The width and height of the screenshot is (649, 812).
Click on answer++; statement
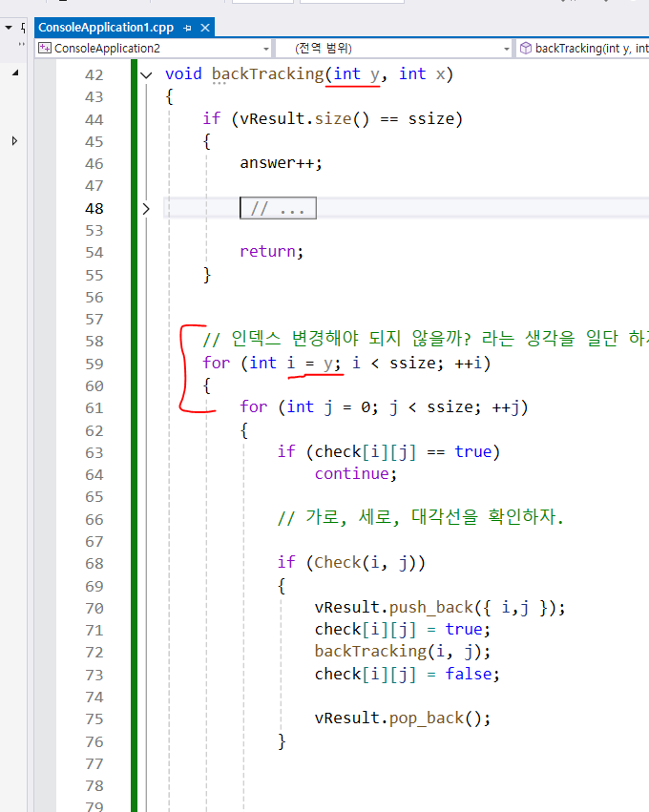(x=281, y=163)
